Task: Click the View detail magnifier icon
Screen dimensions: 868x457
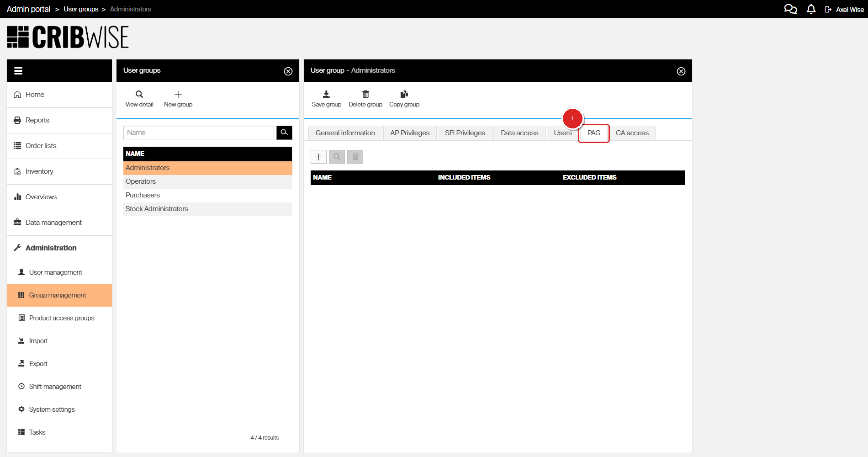Action: point(139,95)
